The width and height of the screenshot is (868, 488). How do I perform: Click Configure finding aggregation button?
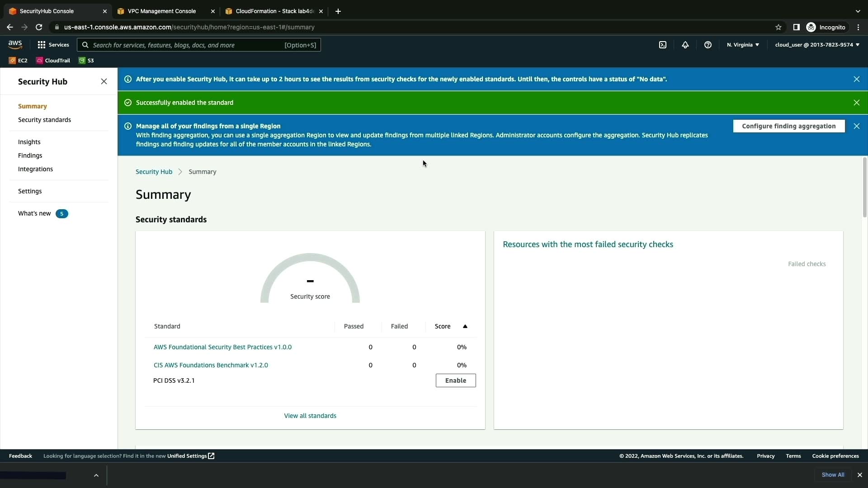pyautogui.click(x=788, y=126)
